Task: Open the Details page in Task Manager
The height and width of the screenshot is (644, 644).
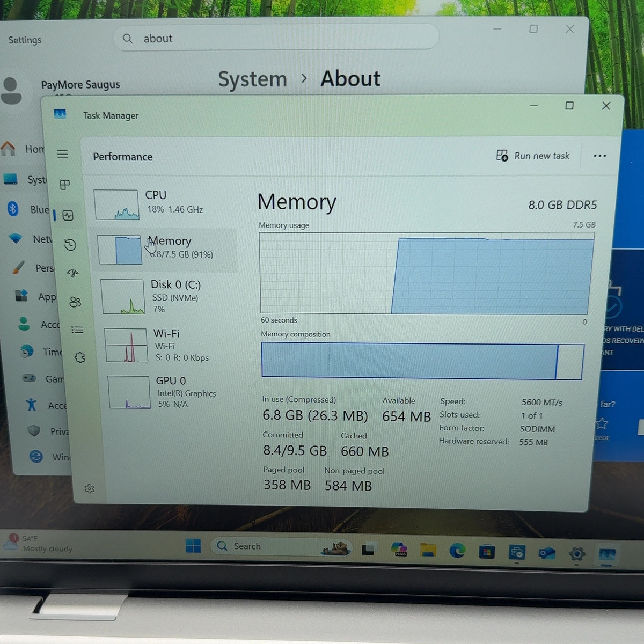Action: coord(77,330)
